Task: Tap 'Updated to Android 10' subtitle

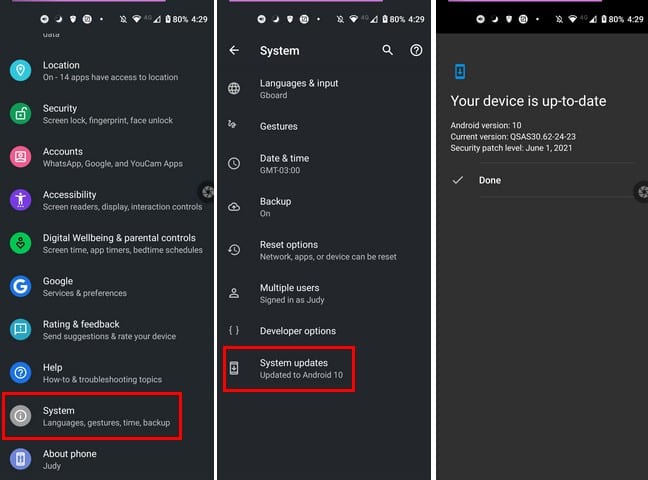Action: tap(301, 375)
